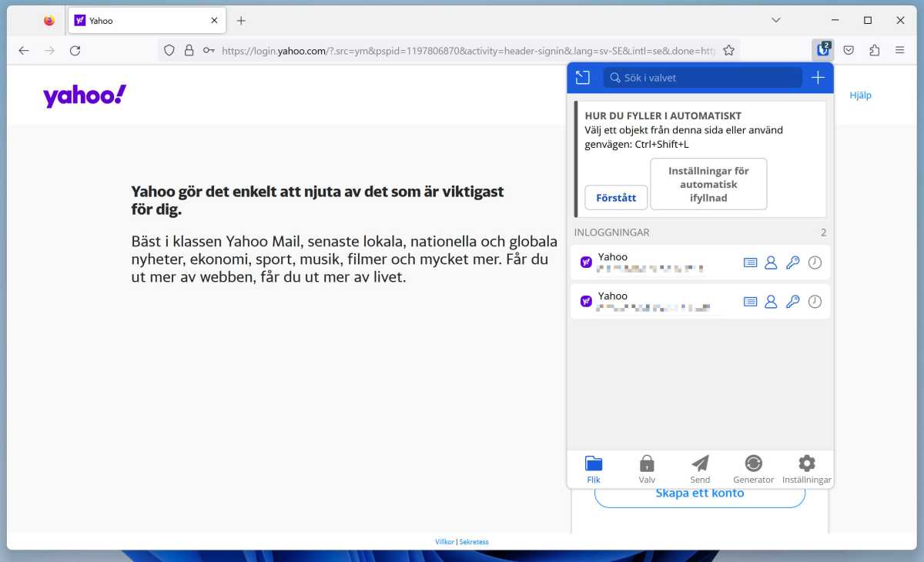Select the Yahoo browser tab
Viewport: 924px width, 562px height.
(146, 21)
